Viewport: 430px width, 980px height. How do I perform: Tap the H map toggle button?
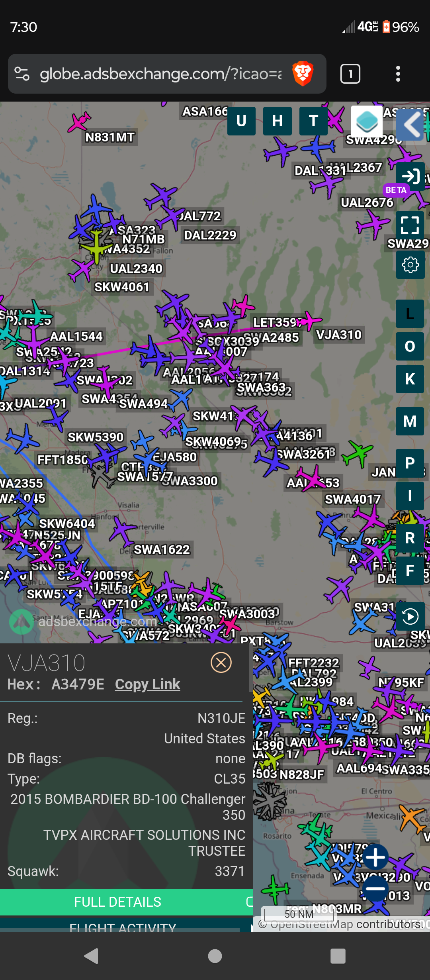pyautogui.click(x=278, y=121)
